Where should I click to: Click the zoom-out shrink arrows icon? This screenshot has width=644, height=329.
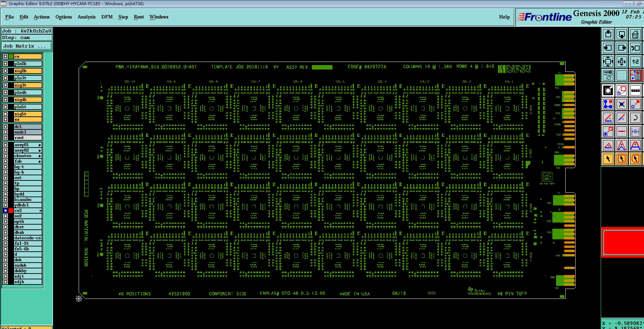pyautogui.click(x=622, y=62)
